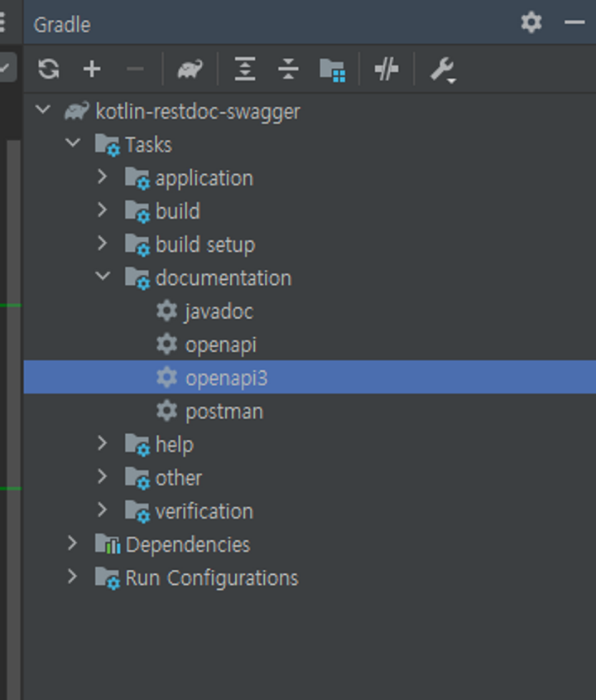Click the Gradle elephant execute task icon

point(190,70)
